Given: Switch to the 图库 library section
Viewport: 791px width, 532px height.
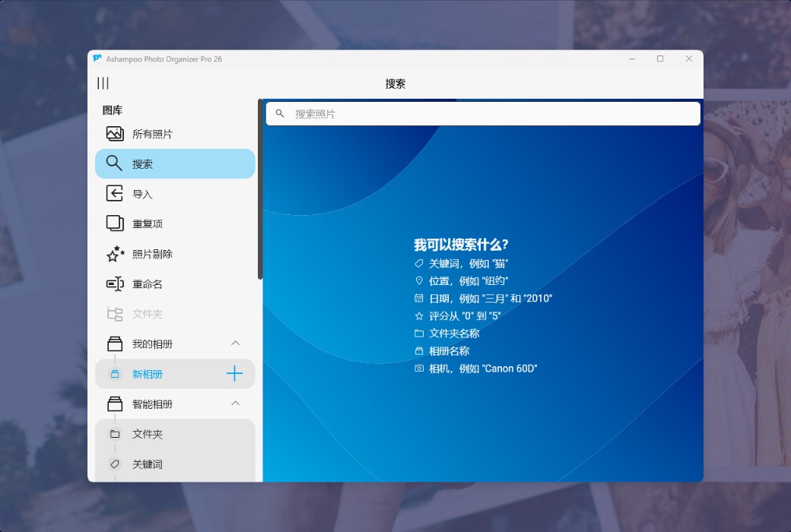Looking at the screenshot, I should click(x=113, y=109).
